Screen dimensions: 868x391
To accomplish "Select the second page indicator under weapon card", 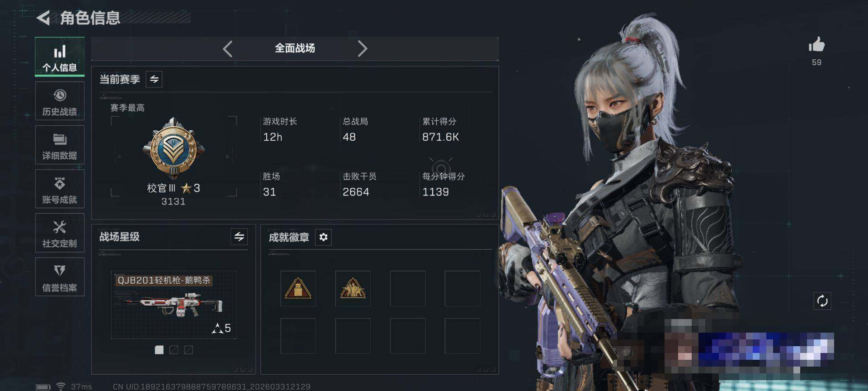I will (x=174, y=350).
